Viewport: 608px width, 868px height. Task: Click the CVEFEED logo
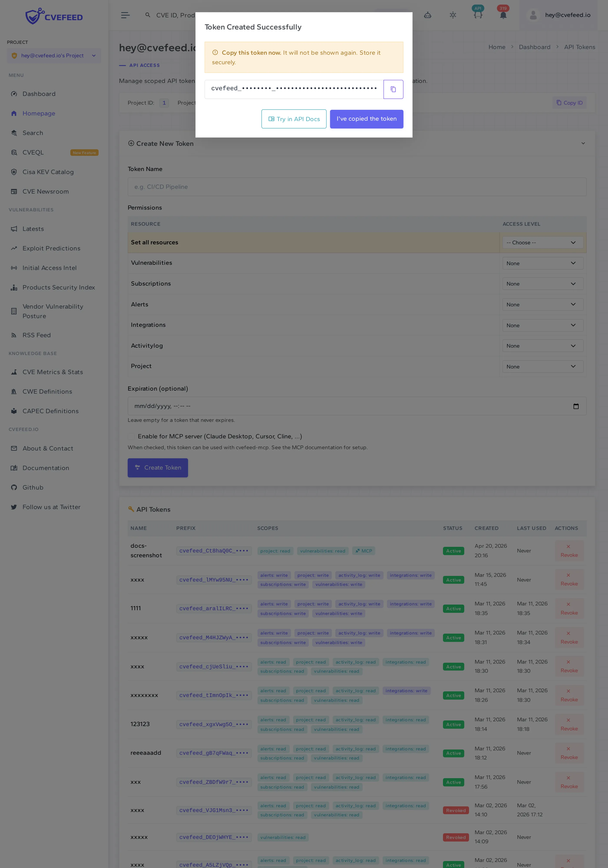click(54, 16)
